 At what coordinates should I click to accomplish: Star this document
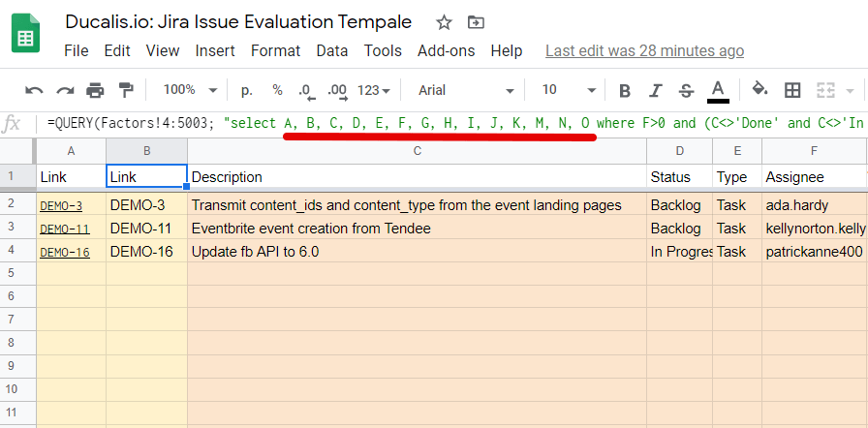[x=444, y=22]
